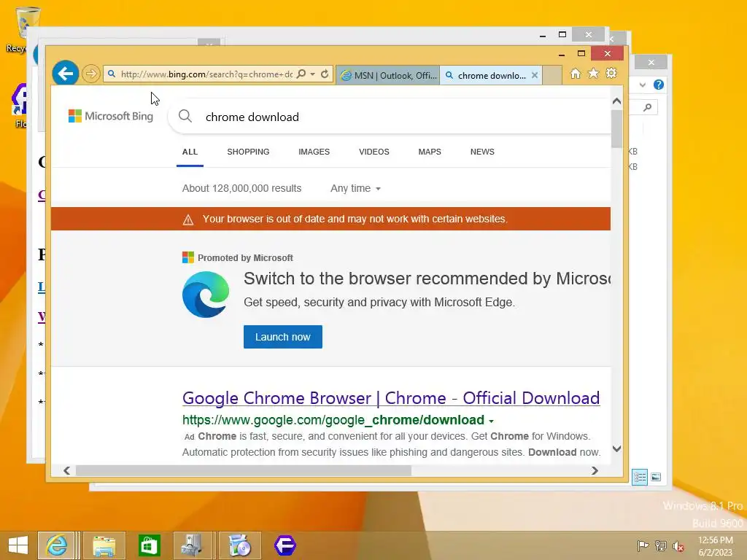The height and width of the screenshot is (560, 747).
Task: Click the address bar URL field
Action: coord(206,74)
